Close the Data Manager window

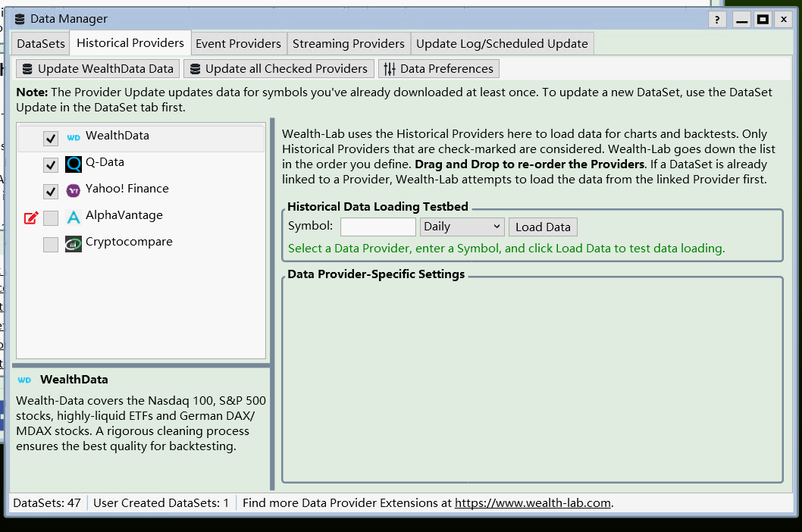(784, 20)
